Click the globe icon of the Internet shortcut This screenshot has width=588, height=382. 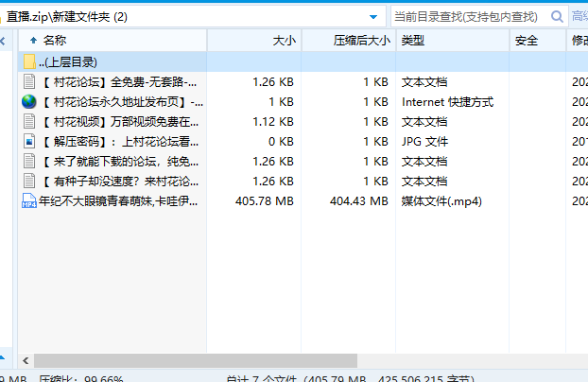pos(29,101)
